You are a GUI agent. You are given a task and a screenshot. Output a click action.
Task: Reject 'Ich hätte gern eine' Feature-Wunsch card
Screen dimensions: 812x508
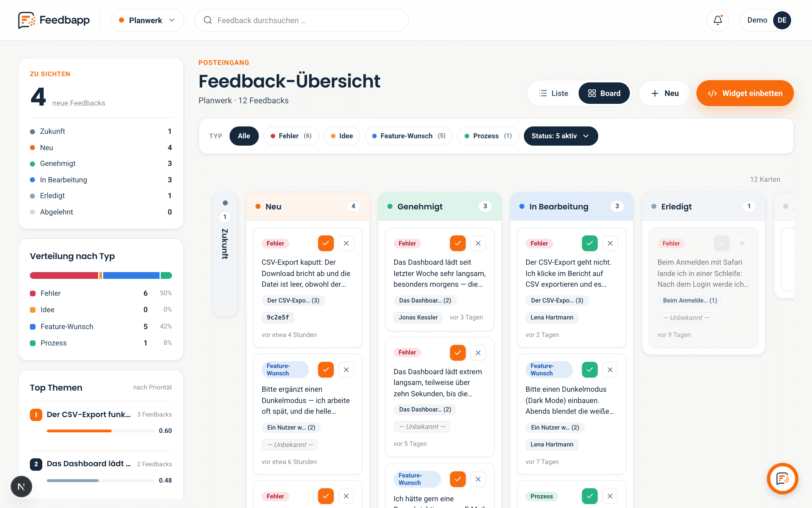tap(478, 479)
